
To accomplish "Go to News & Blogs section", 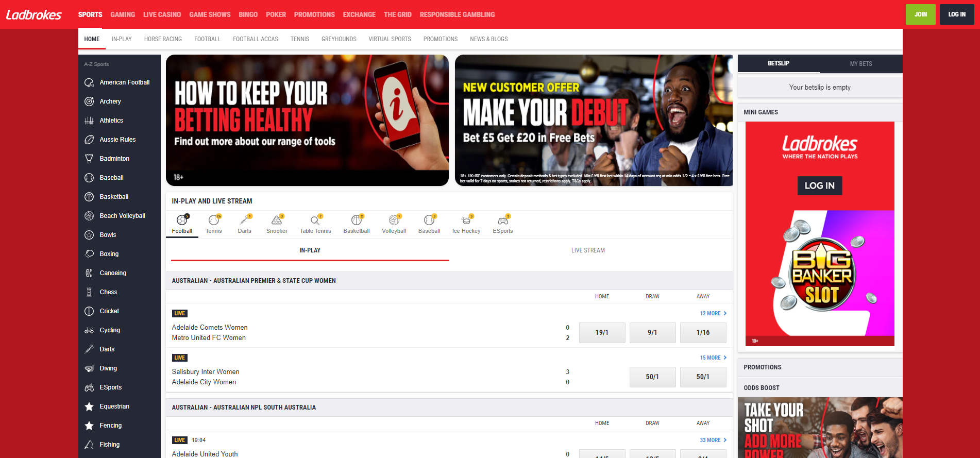I will (x=488, y=39).
